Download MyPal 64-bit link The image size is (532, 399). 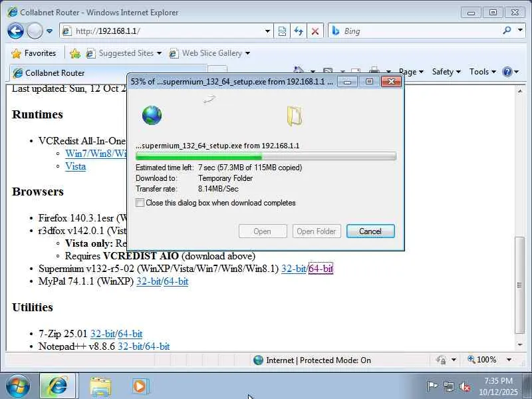pyautogui.click(x=176, y=281)
